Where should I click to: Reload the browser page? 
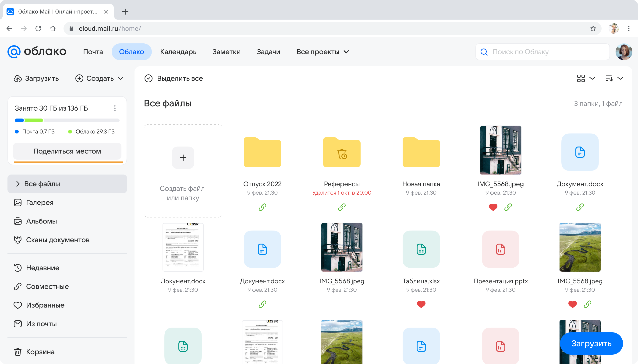tap(38, 28)
